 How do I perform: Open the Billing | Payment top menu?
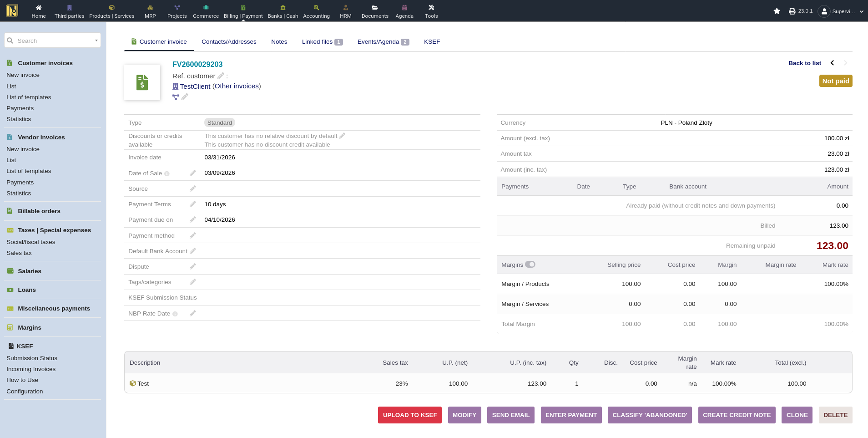(x=243, y=11)
